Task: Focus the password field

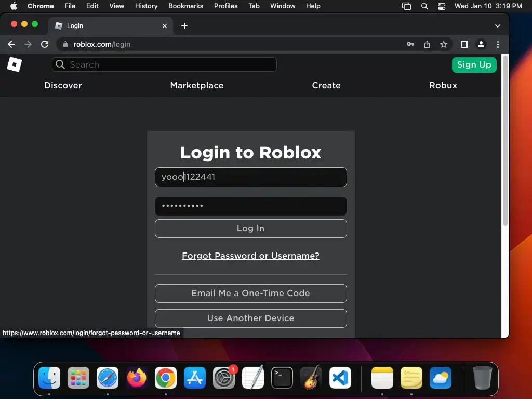Action: coord(251,206)
